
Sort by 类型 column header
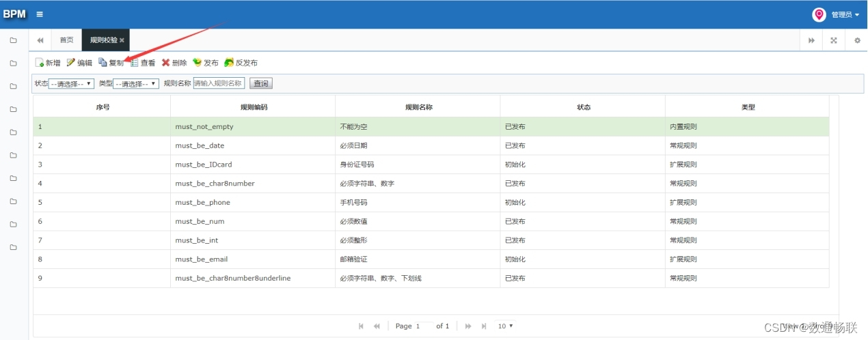[748, 107]
